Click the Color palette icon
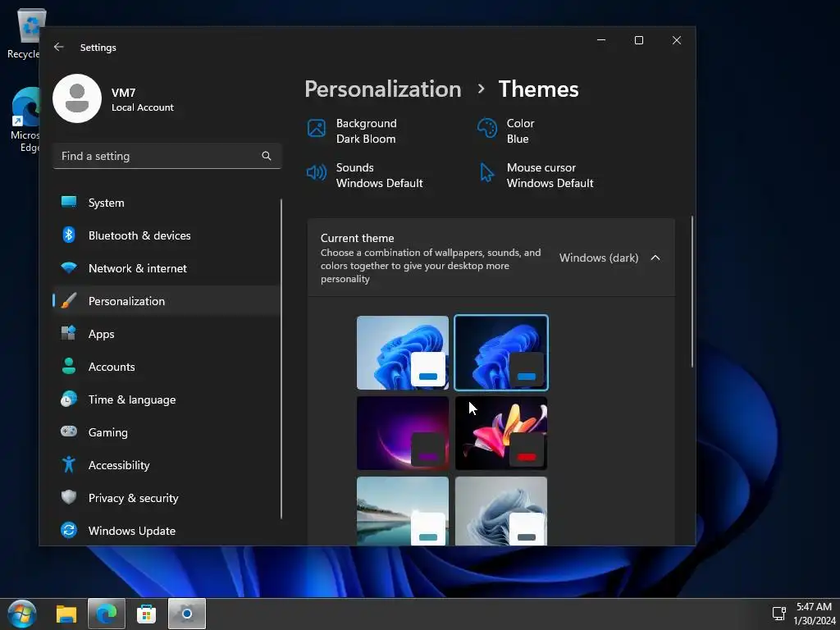 487,129
